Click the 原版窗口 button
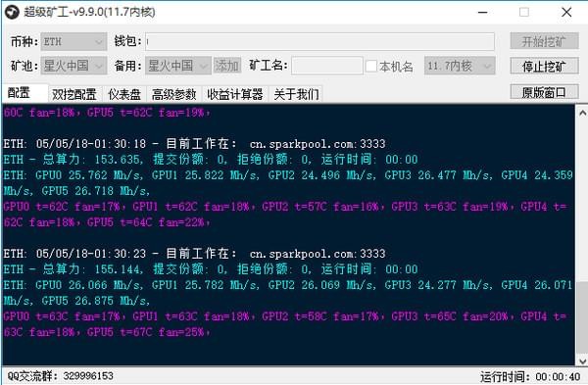Image resolution: width=588 pixels, height=385 pixels. click(x=544, y=92)
